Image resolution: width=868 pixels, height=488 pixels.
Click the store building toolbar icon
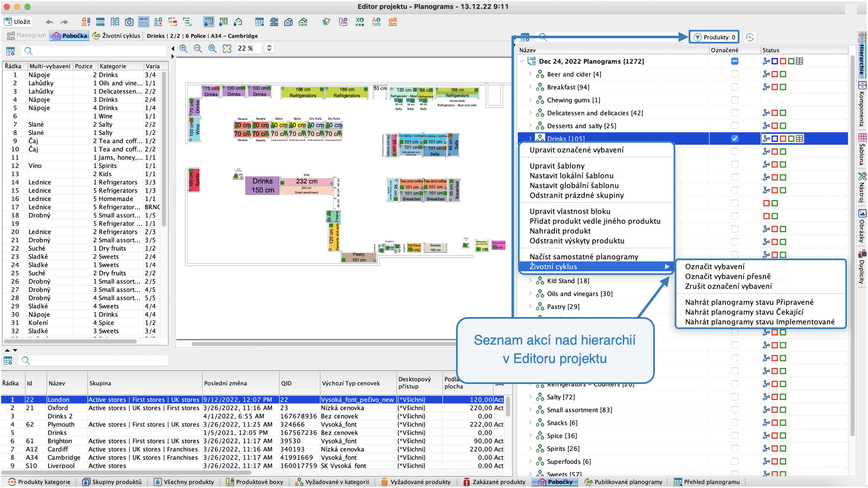click(288, 22)
